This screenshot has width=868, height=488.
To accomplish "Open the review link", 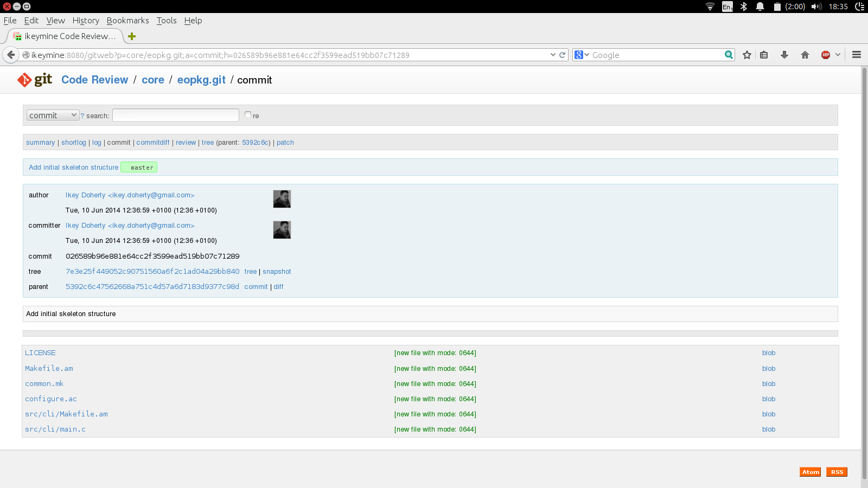I will click(x=186, y=143).
